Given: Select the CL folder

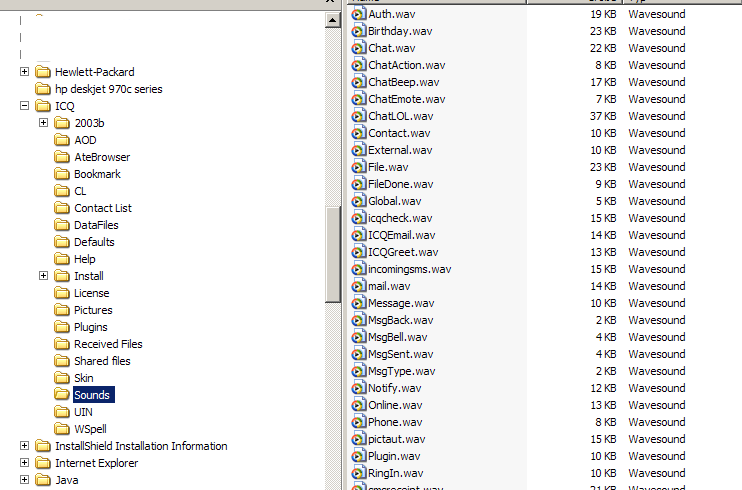Looking at the screenshot, I should pyautogui.click(x=80, y=191).
